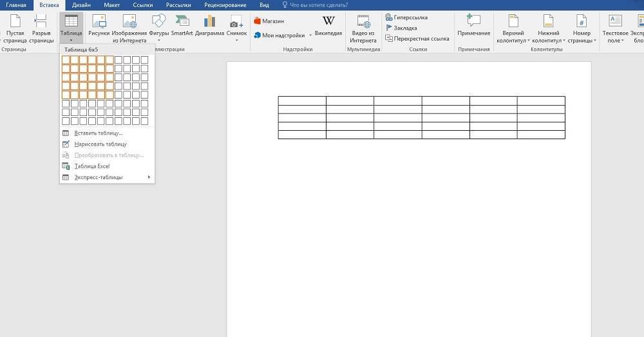Viewport: 644px width, 337px height.
Task: Type in the Что вы хотите сделать field
Action: (319, 5)
